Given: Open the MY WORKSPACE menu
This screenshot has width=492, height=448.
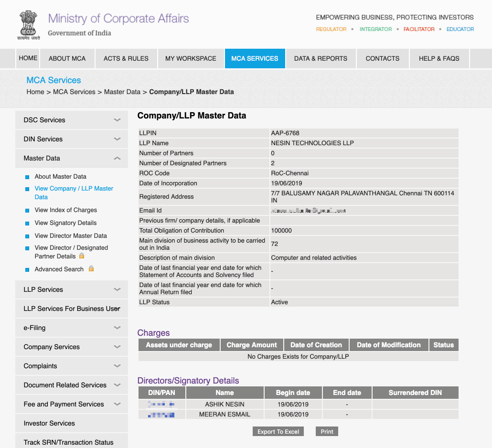Looking at the screenshot, I should pyautogui.click(x=191, y=58).
